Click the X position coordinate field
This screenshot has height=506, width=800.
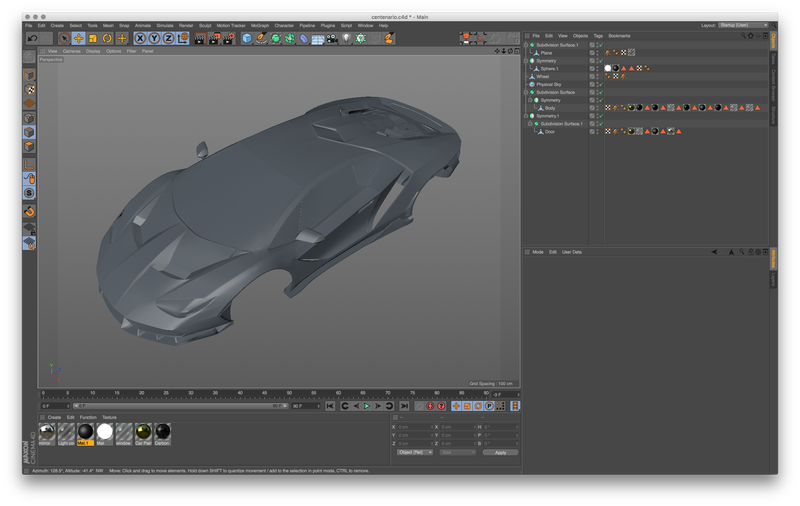pyautogui.click(x=414, y=427)
